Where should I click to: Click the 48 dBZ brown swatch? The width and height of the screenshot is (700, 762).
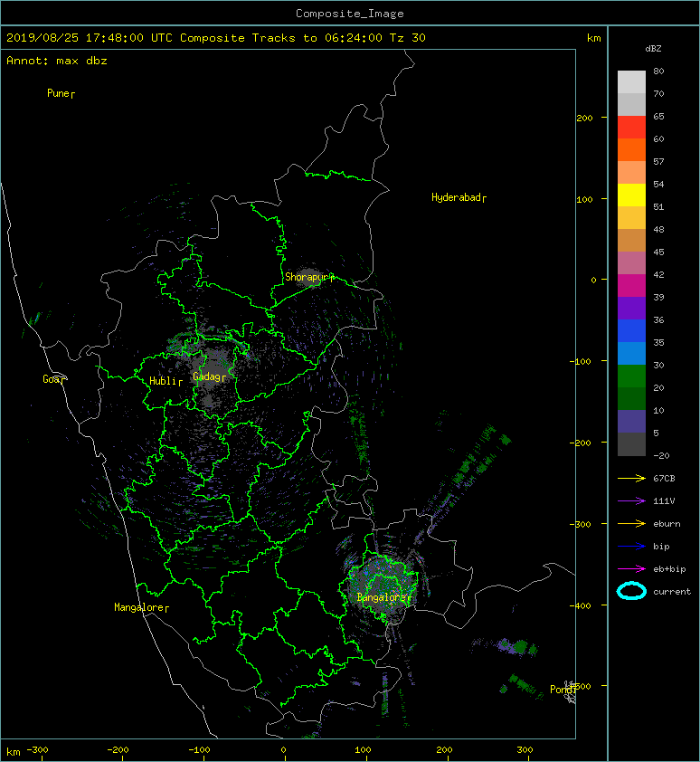click(631, 240)
